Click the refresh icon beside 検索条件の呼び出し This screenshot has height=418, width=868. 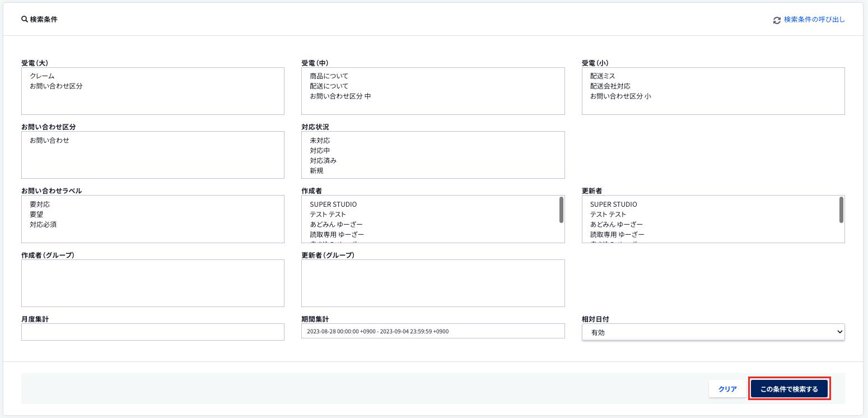pos(777,20)
